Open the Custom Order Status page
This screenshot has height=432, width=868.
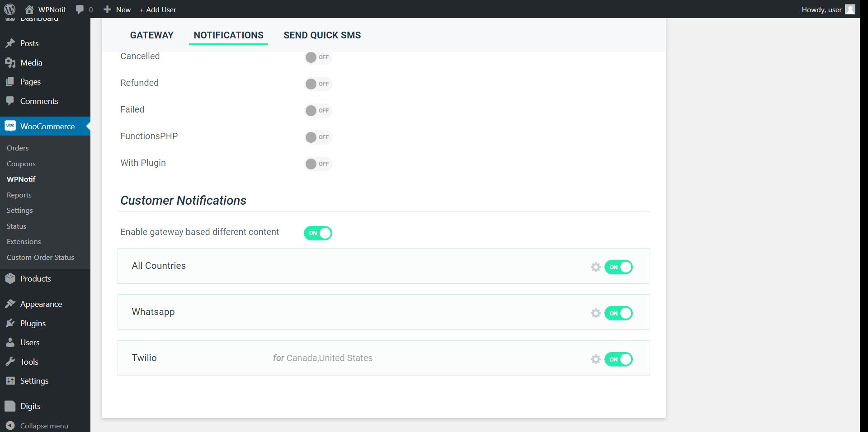click(x=40, y=257)
